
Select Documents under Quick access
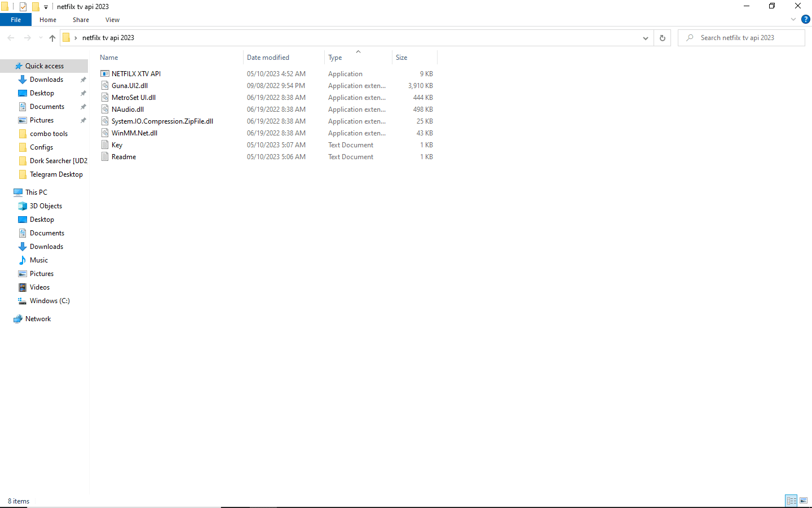click(x=47, y=107)
